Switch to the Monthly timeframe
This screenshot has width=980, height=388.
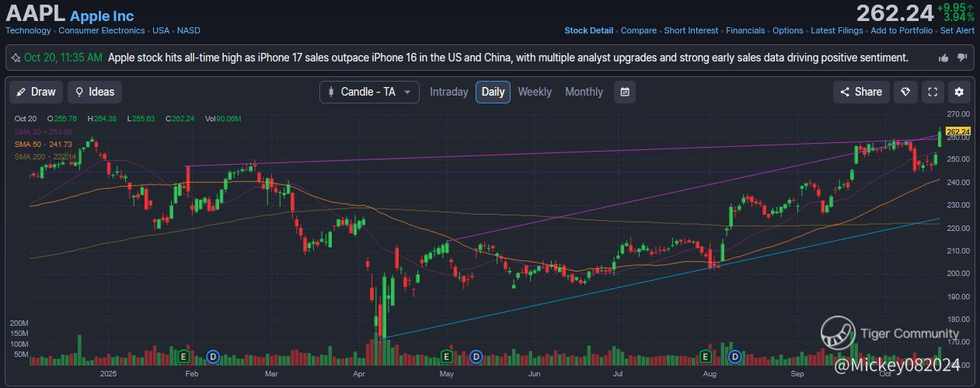tap(584, 92)
